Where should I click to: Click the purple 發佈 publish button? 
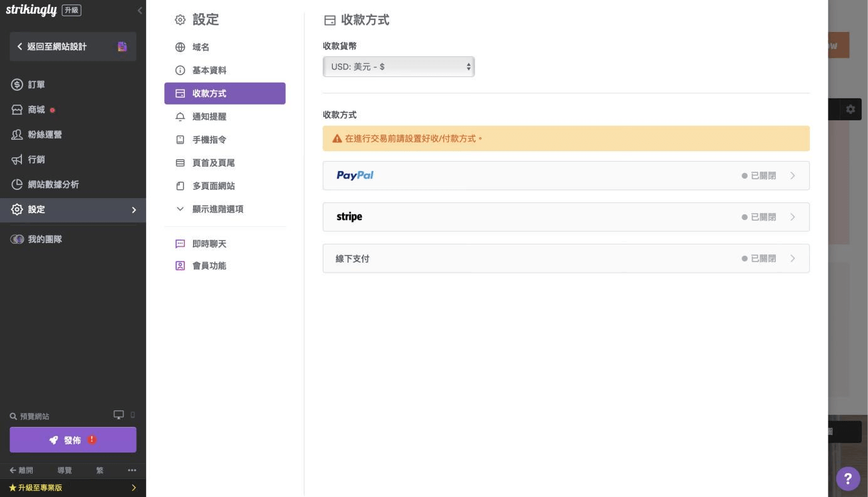(x=73, y=440)
